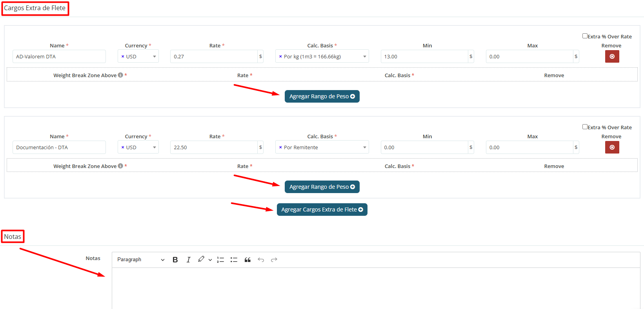Click the redo arrow in editor toolbar
Viewport: 644px width, 309px height.
pos(274,260)
